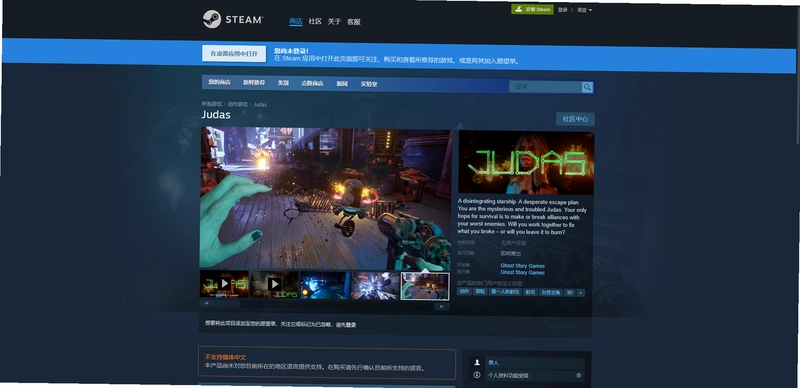Click the main screenshot with the green hand

[325, 199]
